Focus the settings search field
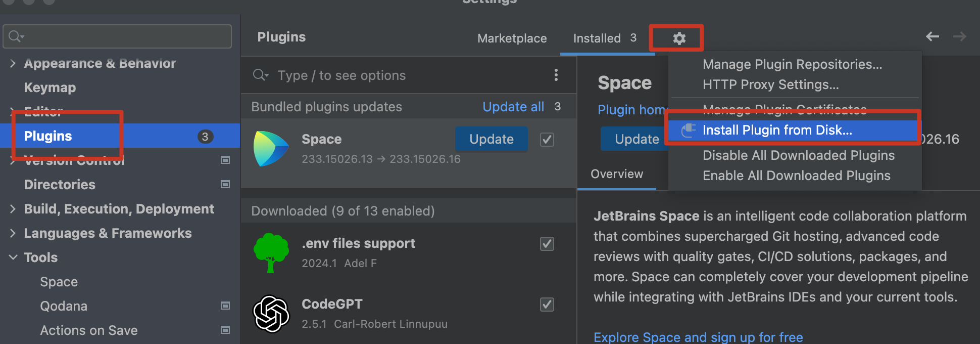The image size is (980, 344). tap(117, 36)
